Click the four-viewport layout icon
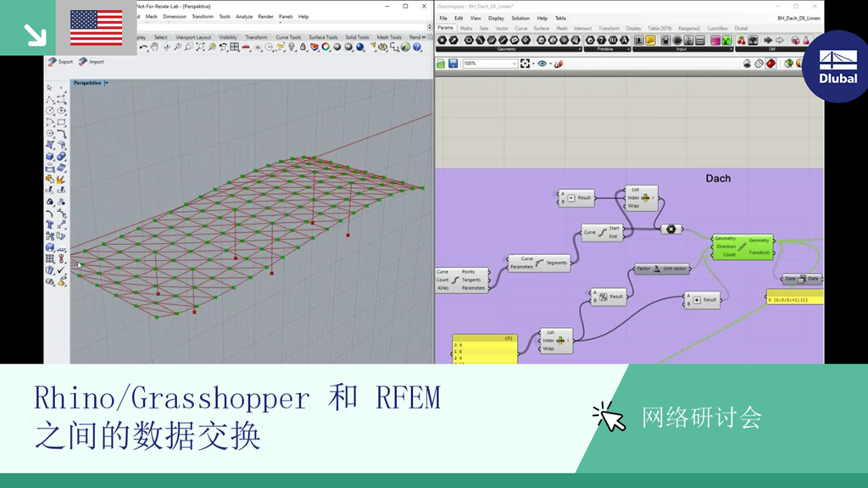 coord(235,47)
